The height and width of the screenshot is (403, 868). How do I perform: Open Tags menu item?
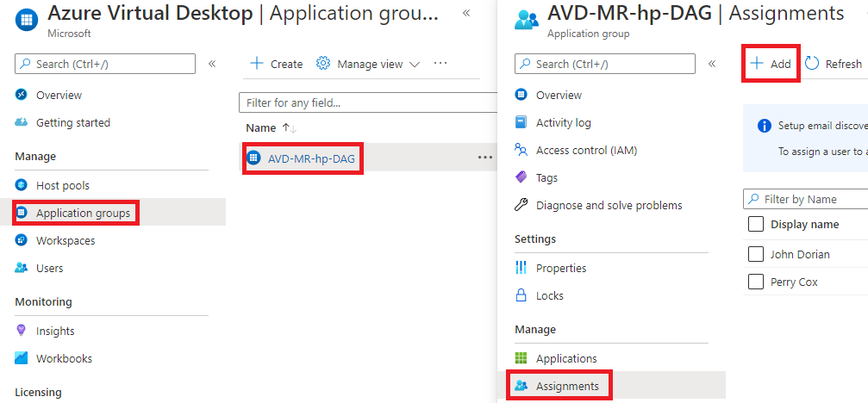tap(547, 178)
